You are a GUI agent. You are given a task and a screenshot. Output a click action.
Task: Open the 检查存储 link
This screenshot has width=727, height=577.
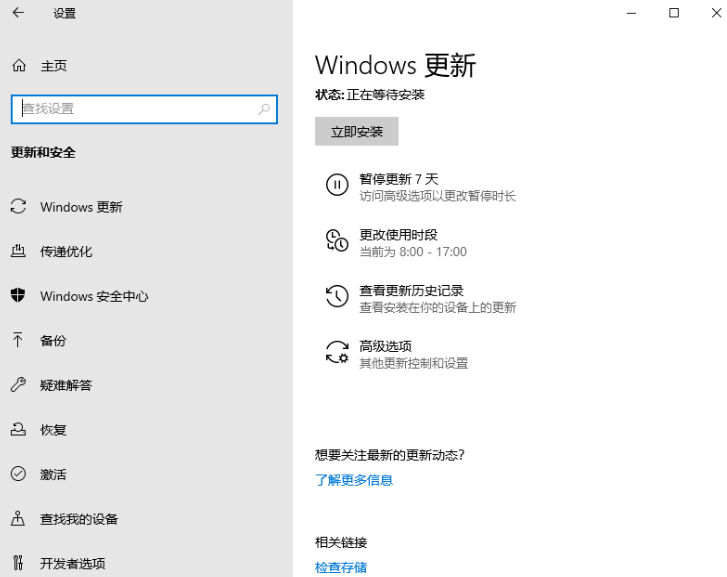[341, 567]
